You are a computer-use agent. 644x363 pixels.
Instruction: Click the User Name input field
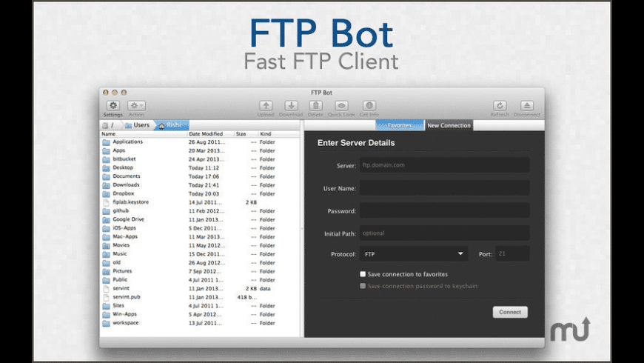[444, 188]
